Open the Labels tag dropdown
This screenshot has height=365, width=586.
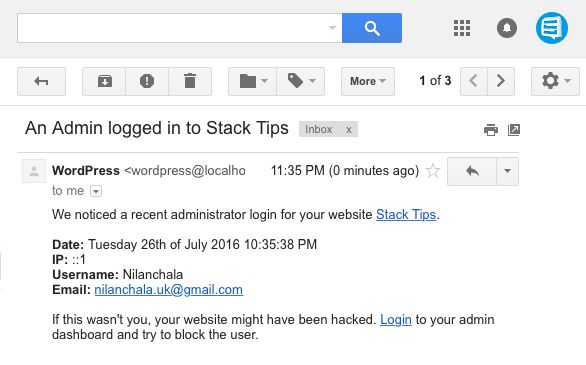pos(301,81)
